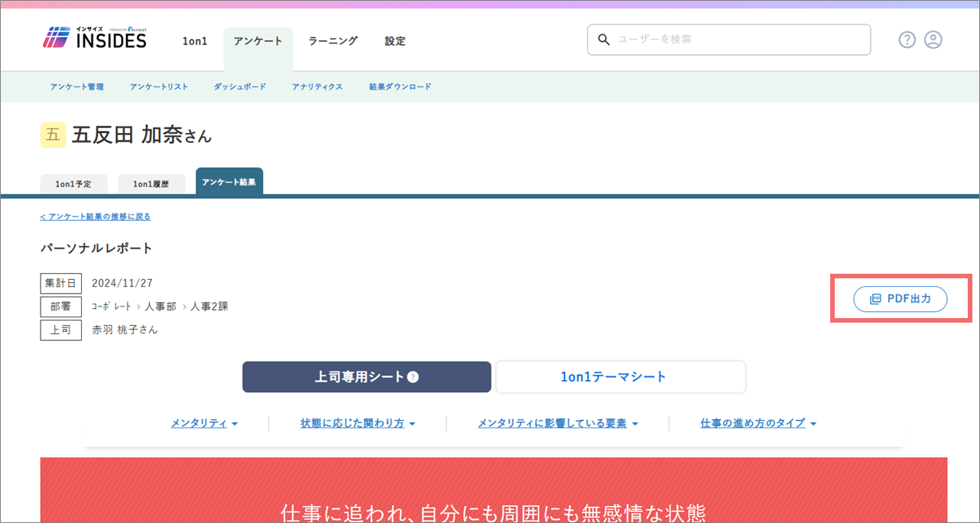Click the search magnifier icon
The height and width of the screenshot is (523, 980).
603,39
